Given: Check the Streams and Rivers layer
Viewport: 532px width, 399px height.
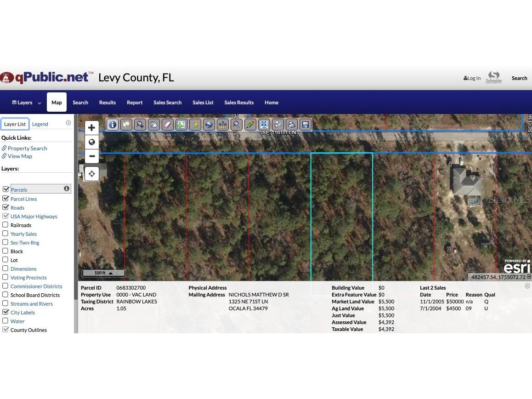Looking at the screenshot, I should (6, 303).
